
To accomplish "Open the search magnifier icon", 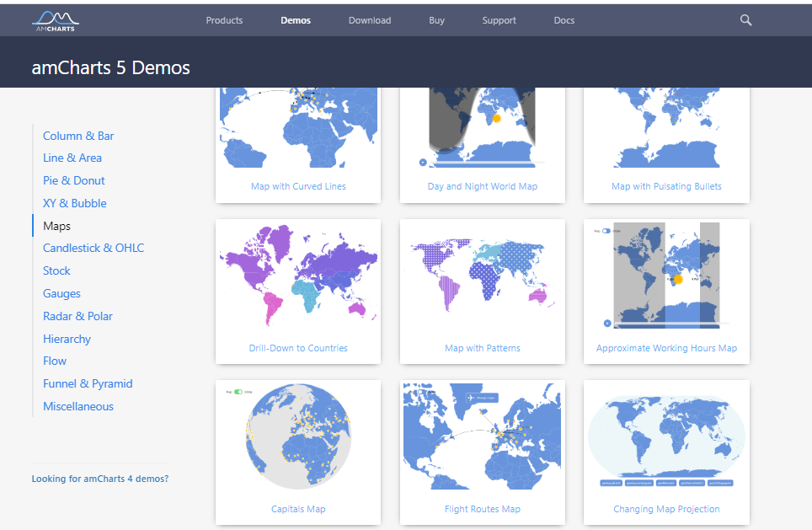I will click(745, 20).
